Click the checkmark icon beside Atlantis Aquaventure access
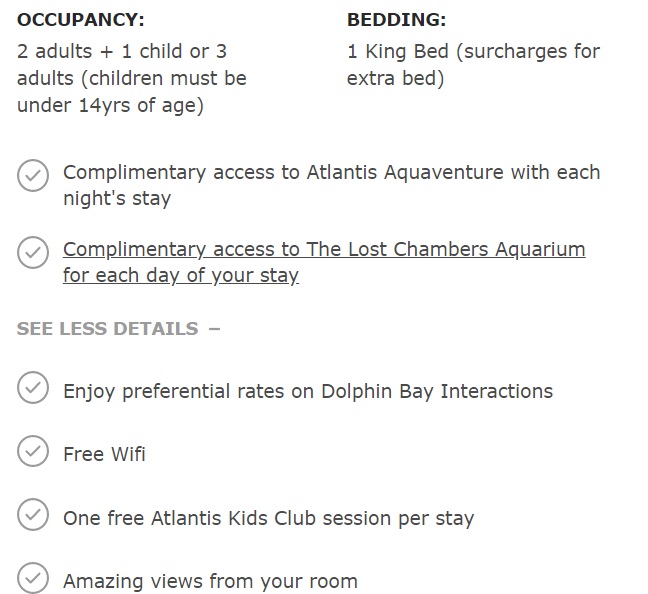This screenshot has width=648, height=594. coord(33,175)
